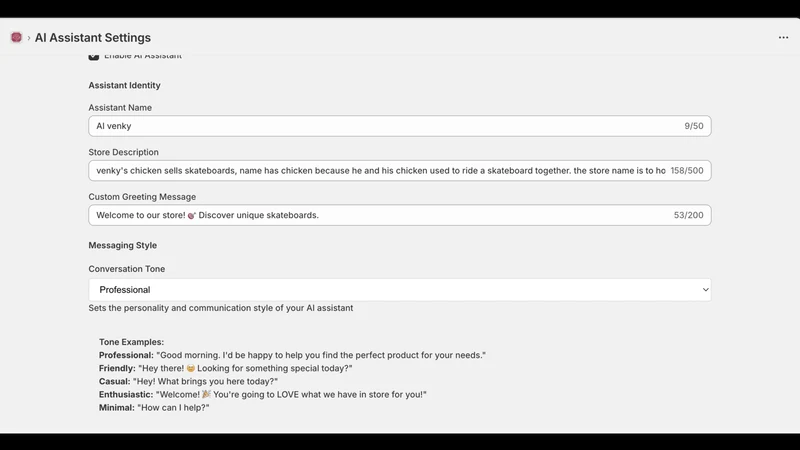Click the 53/200 character counter
Screen dimensions: 800x450
tap(688, 215)
